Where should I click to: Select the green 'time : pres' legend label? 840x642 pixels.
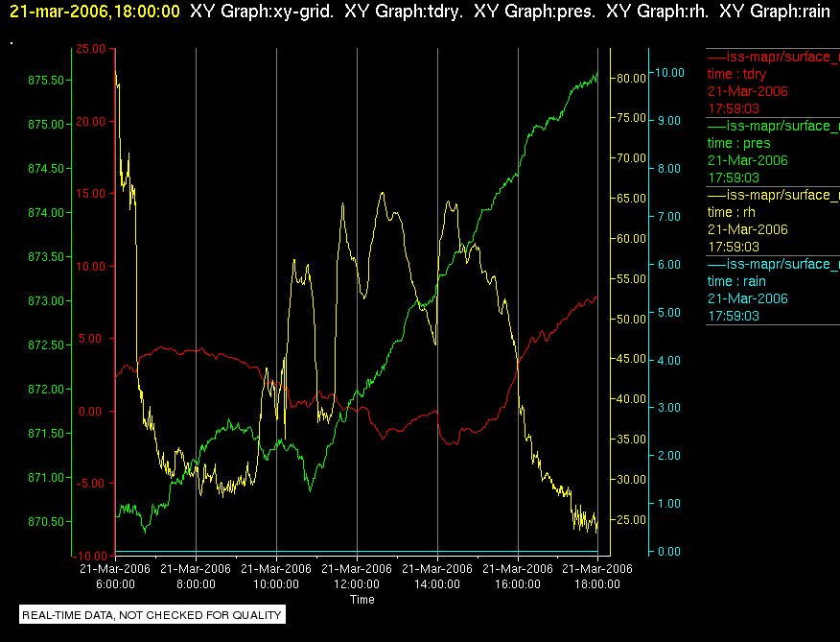tap(738, 143)
